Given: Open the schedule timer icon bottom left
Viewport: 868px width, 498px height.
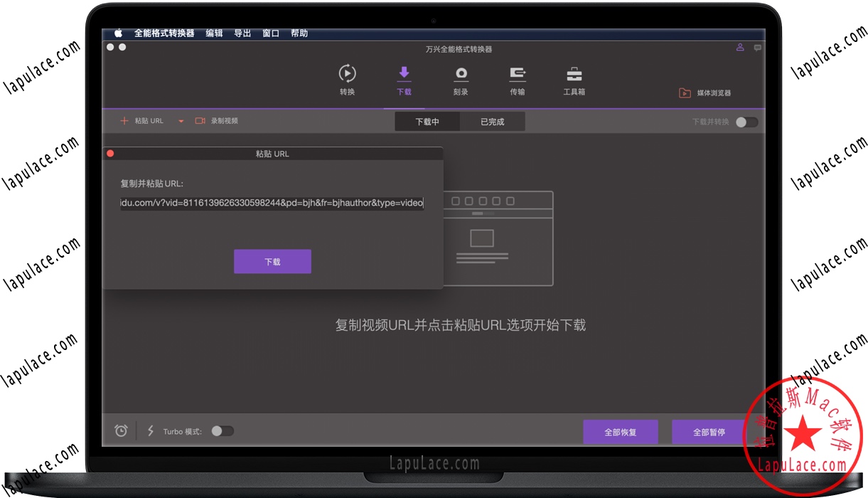Looking at the screenshot, I should point(121,430).
